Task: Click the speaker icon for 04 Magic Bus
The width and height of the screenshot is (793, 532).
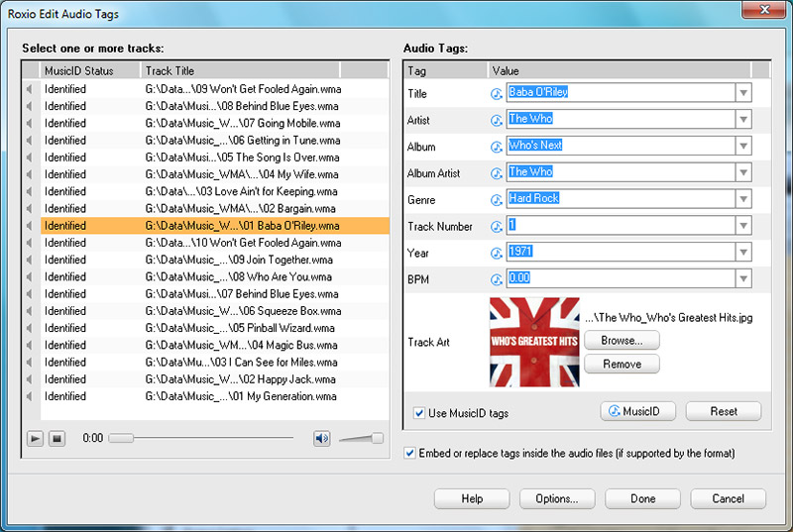Action: click(x=30, y=345)
